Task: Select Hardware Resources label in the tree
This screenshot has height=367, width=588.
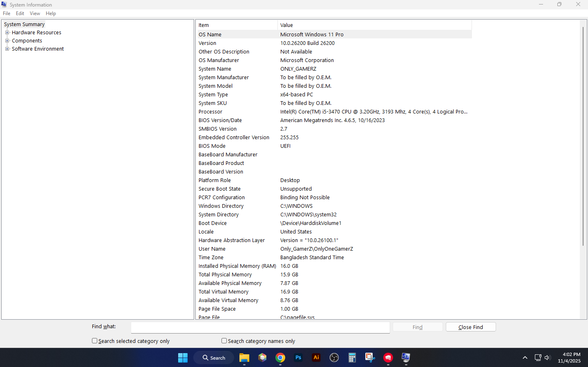Action: pos(36,33)
